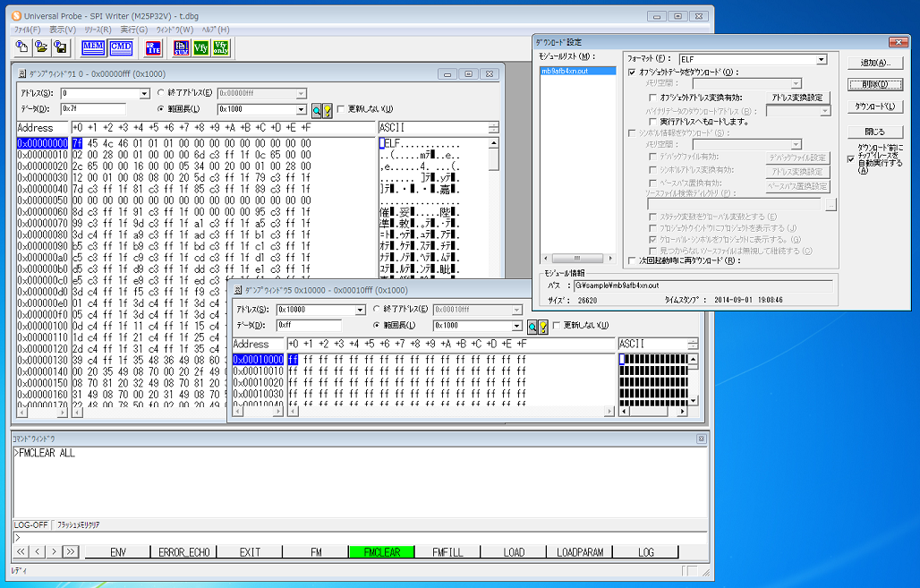This screenshot has width=920, height=588.
Task: Open the ELF format dropdown
Action: click(x=821, y=60)
